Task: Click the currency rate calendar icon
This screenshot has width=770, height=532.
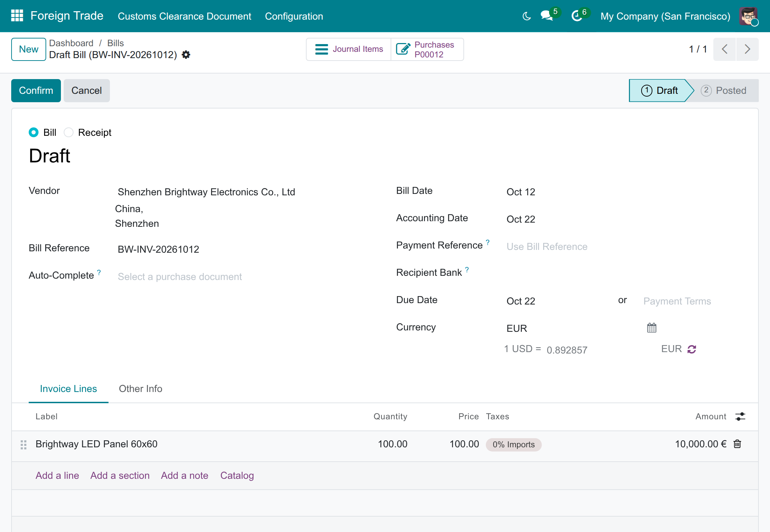Action: (651, 328)
